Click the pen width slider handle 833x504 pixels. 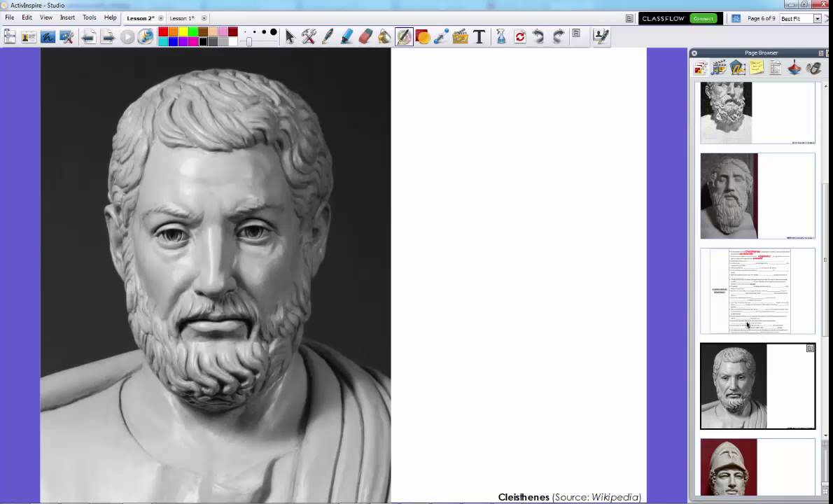(x=248, y=41)
